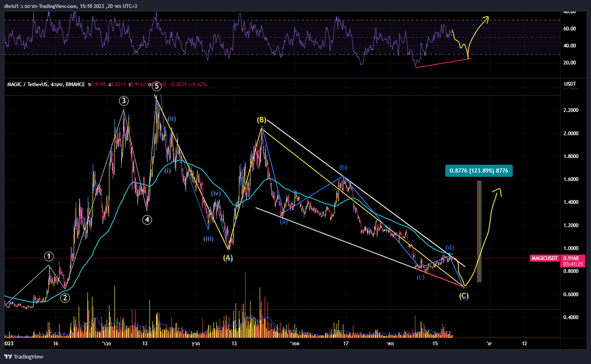Image resolution: width=591 pixels, height=364 pixels.
Task: Select the circled wave 2 label
Action: [x=65, y=298]
